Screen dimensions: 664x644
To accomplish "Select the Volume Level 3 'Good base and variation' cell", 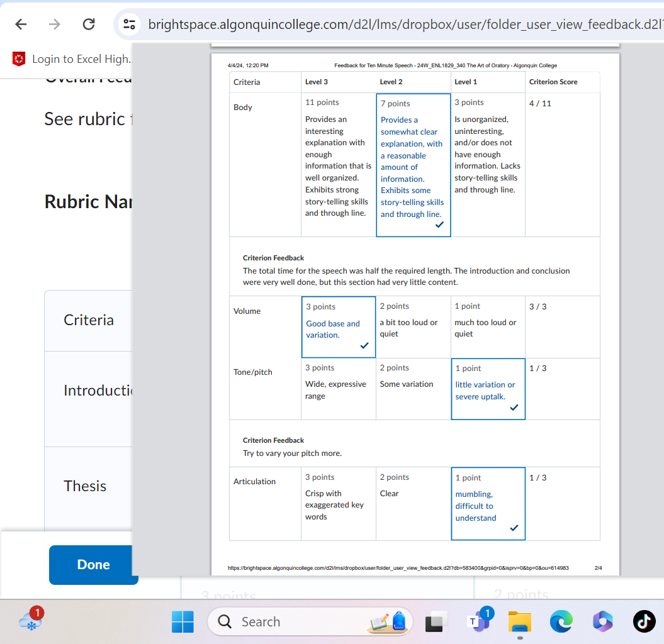I will pyautogui.click(x=339, y=326).
